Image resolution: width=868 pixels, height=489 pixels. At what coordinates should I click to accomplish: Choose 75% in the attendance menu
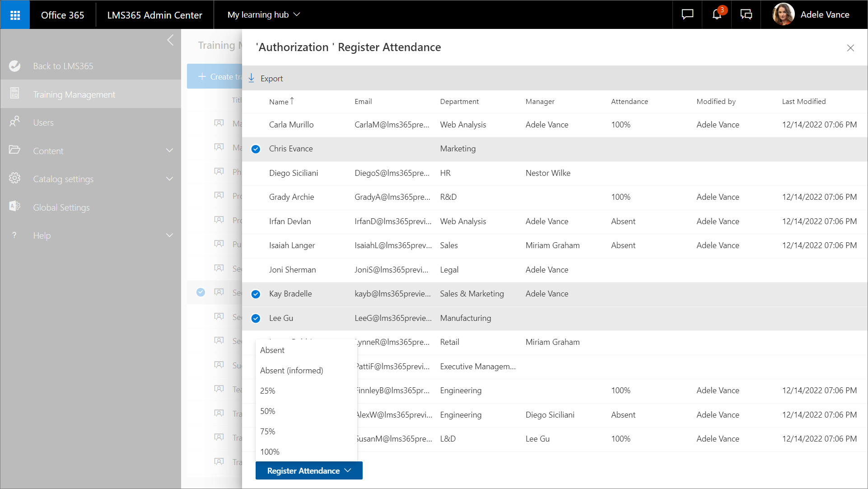click(x=268, y=432)
